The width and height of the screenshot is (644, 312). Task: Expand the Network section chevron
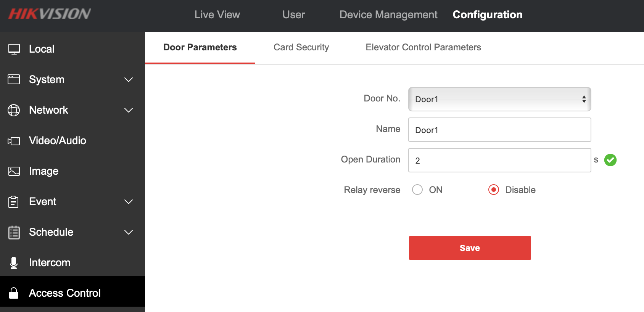[x=129, y=110]
